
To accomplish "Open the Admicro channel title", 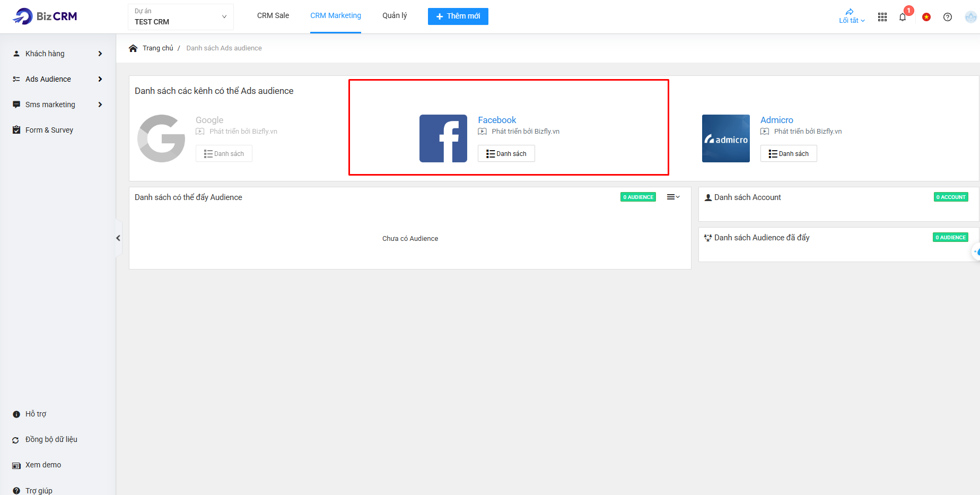I will pyautogui.click(x=777, y=120).
